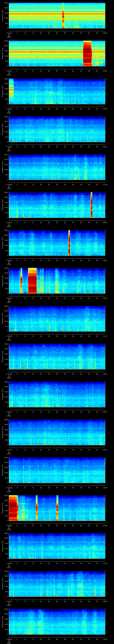Click the '17:25:00' start time label

(9, 147)
